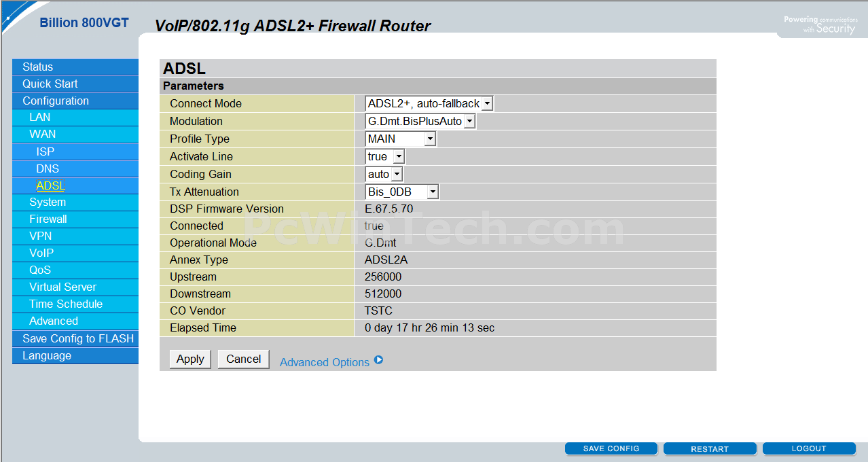The image size is (868, 462).
Task: Click the LOGOUT button
Action: tap(809, 449)
